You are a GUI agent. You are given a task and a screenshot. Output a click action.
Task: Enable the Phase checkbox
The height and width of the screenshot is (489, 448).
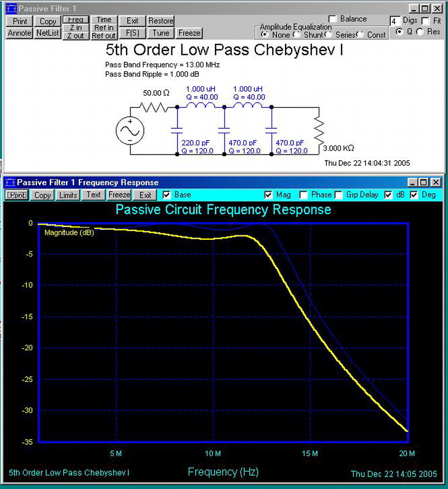pos(303,195)
